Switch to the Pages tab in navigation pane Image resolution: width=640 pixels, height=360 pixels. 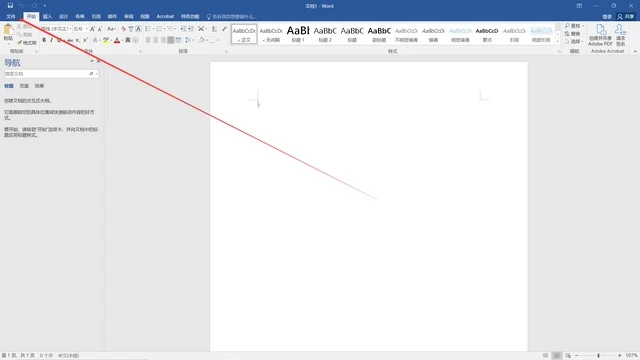tap(24, 86)
